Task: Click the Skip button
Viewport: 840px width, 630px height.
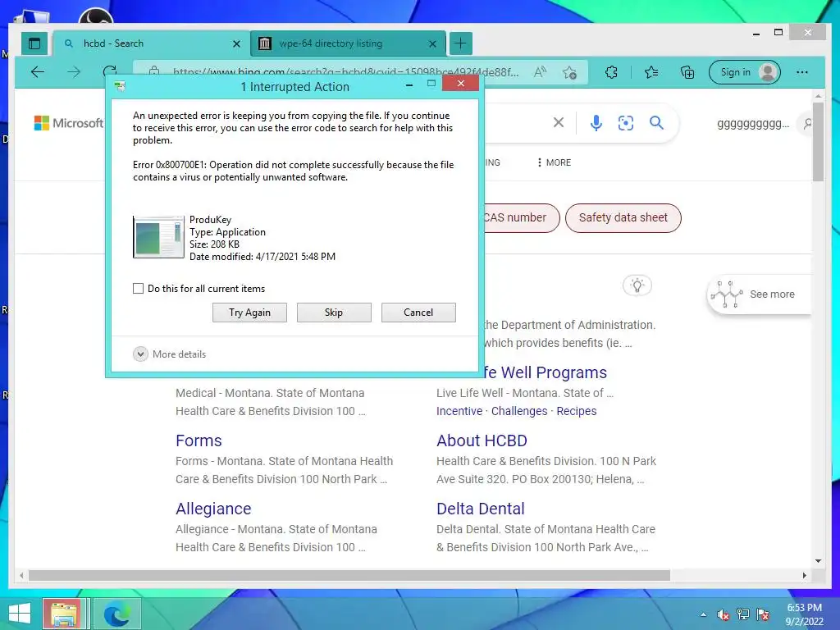Action: [x=334, y=313]
